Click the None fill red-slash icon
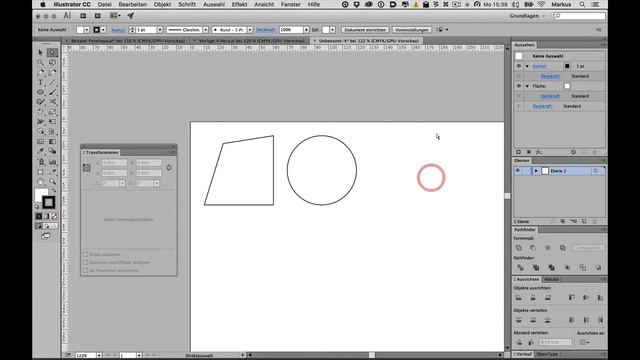The width and height of the screenshot is (640, 360). coord(54,216)
